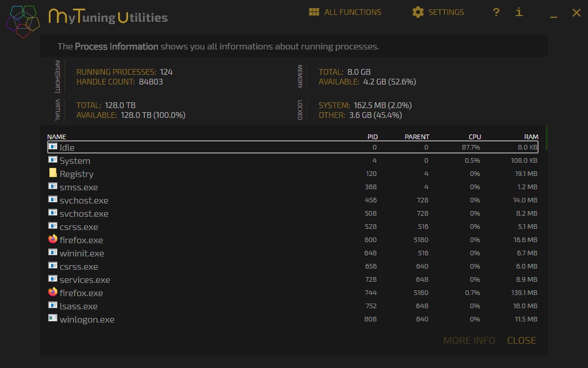Click the 87.7% CPU value of Idle

coord(471,147)
